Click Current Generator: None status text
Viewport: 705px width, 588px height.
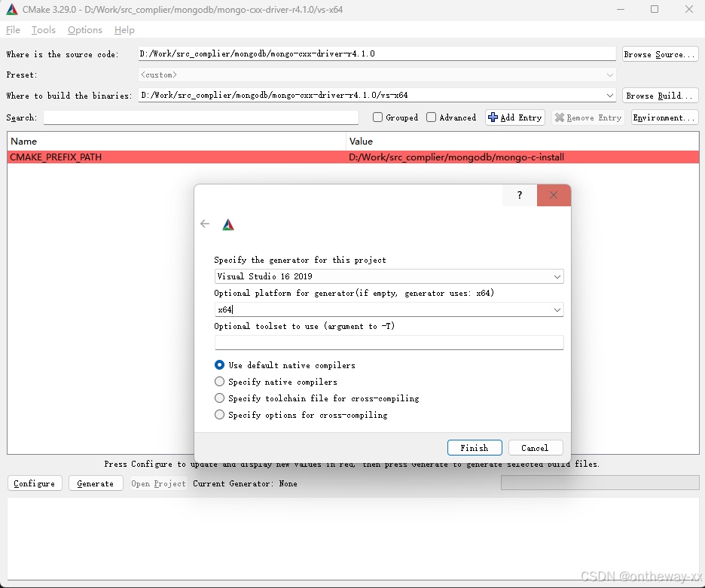point(245,483)
